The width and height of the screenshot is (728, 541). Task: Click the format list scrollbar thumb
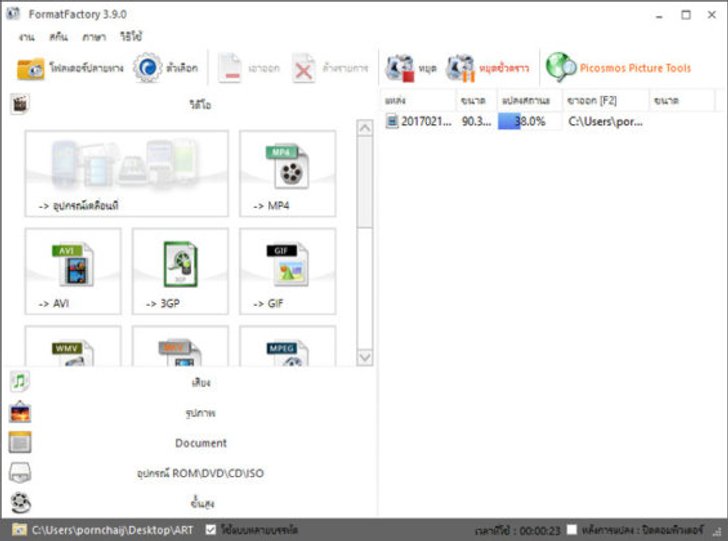point(365,182)
